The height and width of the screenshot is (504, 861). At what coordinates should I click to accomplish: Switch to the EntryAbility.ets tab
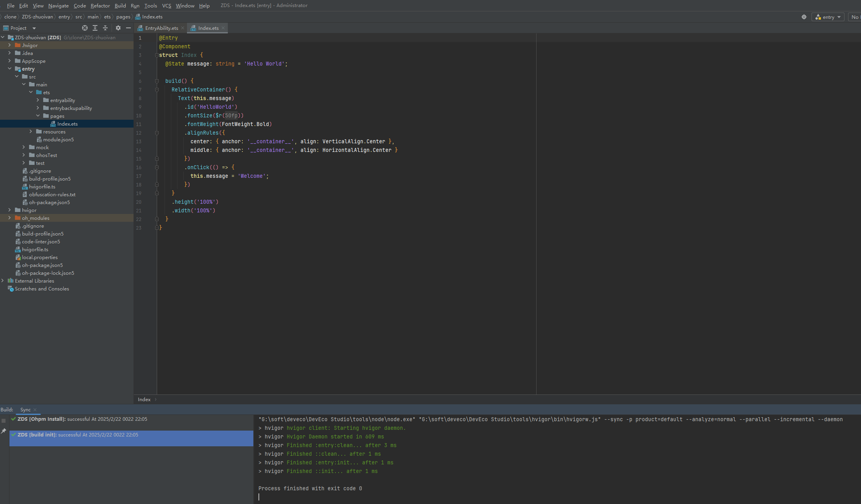point(161,28)
